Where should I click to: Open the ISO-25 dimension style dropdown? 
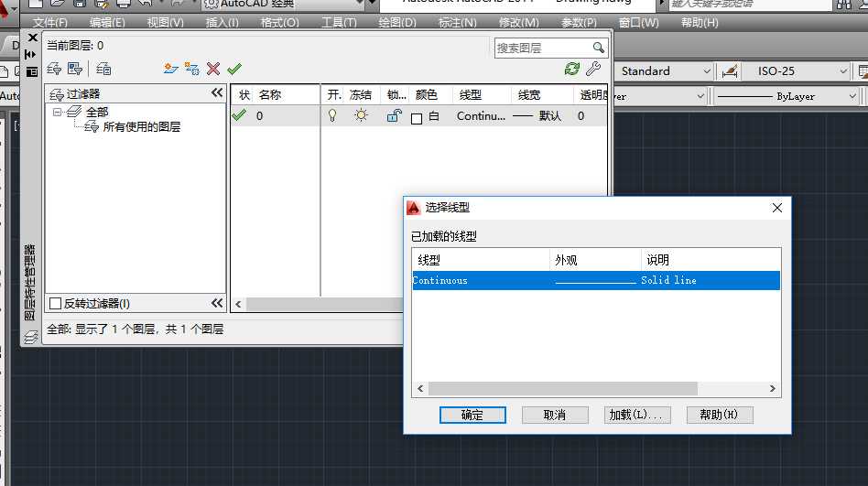[843, 71]
